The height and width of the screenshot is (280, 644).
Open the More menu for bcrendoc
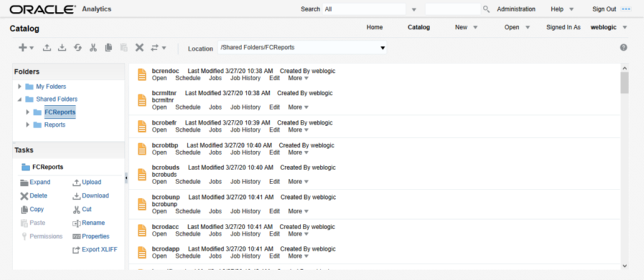[298, 78]
